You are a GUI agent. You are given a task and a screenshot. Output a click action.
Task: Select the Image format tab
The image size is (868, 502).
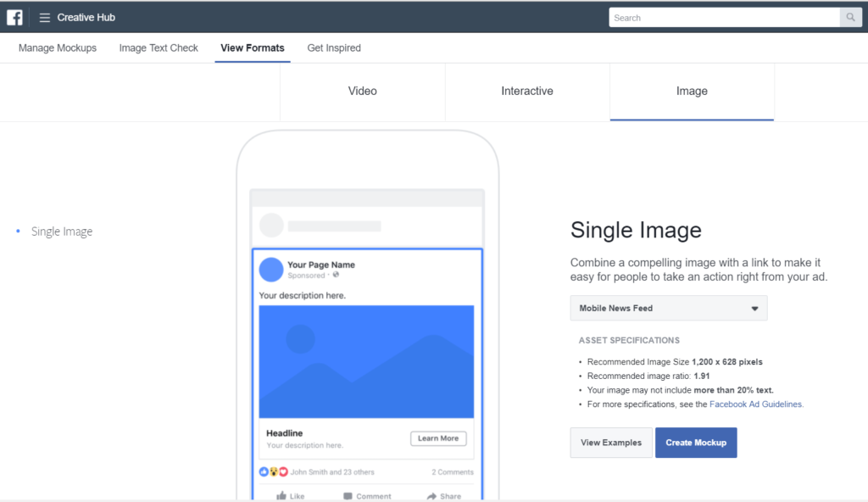692,92
